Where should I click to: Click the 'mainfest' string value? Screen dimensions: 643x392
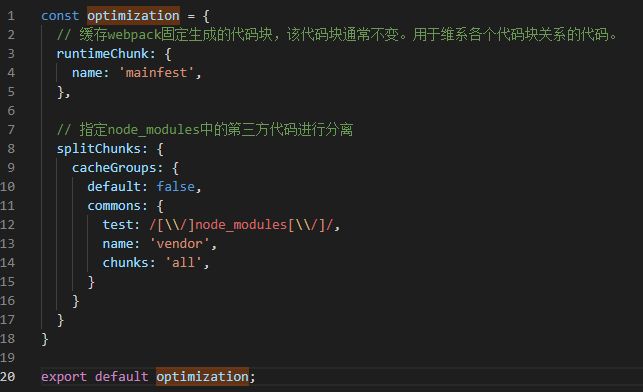[x=156, y=73]
